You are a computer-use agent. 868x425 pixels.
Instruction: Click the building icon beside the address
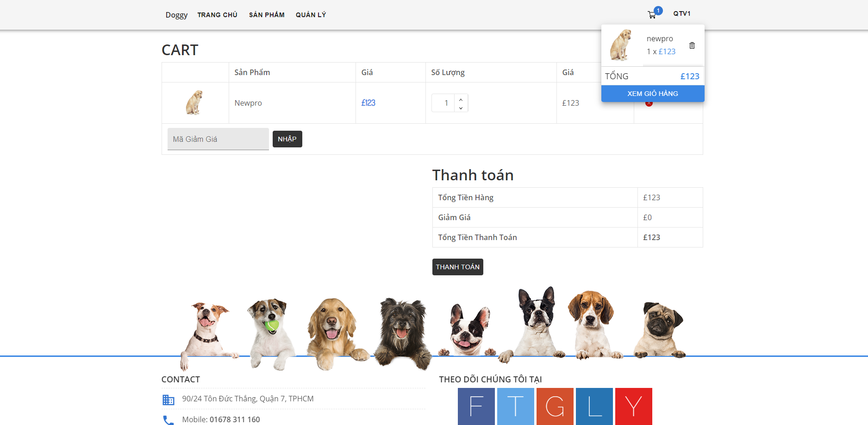tap(169, 399)
